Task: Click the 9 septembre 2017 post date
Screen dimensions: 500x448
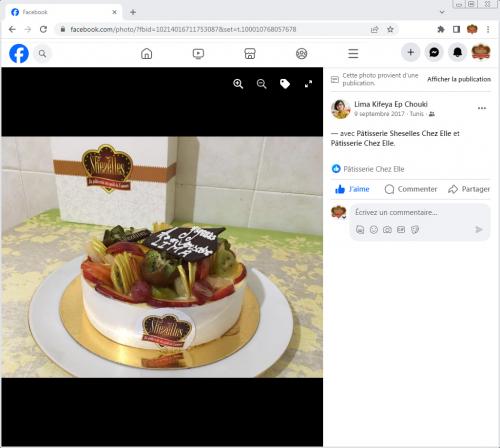Action: (x=379, y=114)
